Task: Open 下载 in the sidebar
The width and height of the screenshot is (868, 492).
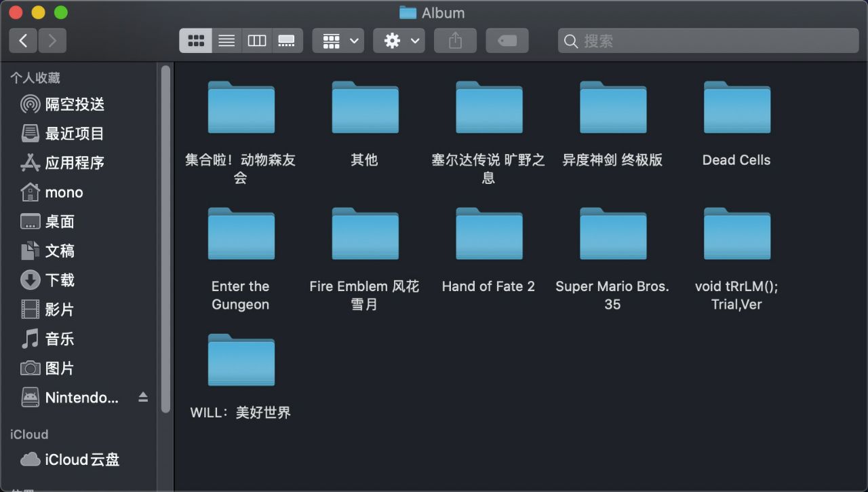Action: click(x=47, y=280)
